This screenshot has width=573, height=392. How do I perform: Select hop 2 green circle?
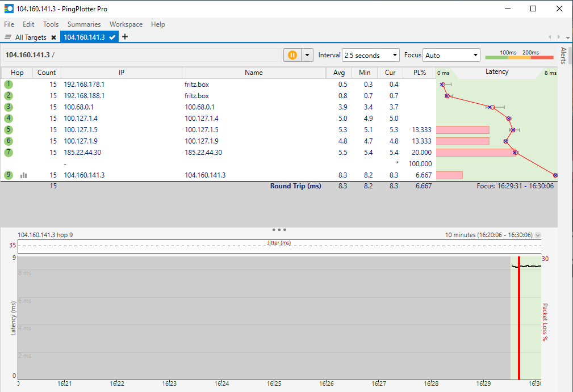point(9,96)
